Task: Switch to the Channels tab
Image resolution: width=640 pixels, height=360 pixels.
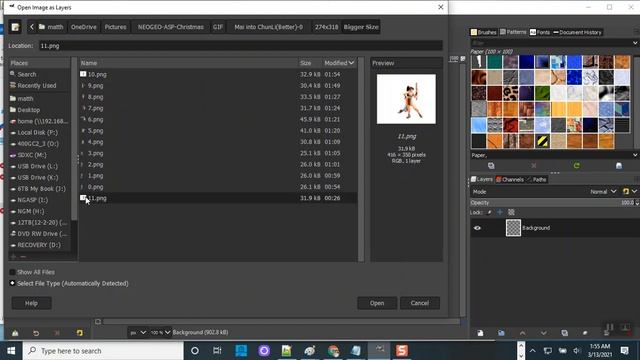Action: click(x=509, y=179)
